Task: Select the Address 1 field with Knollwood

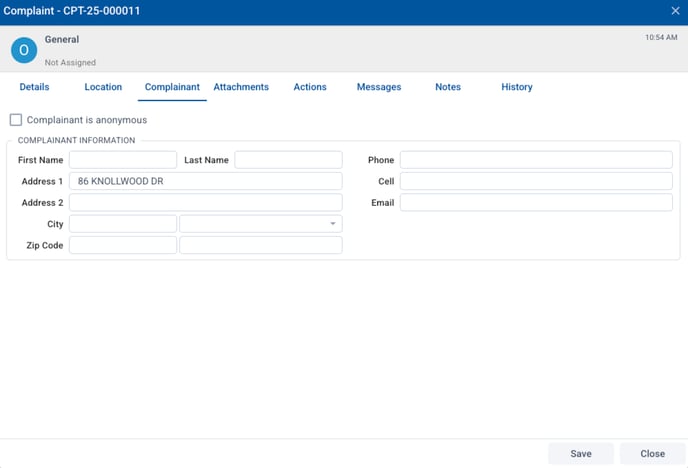Action: point(205,181)
